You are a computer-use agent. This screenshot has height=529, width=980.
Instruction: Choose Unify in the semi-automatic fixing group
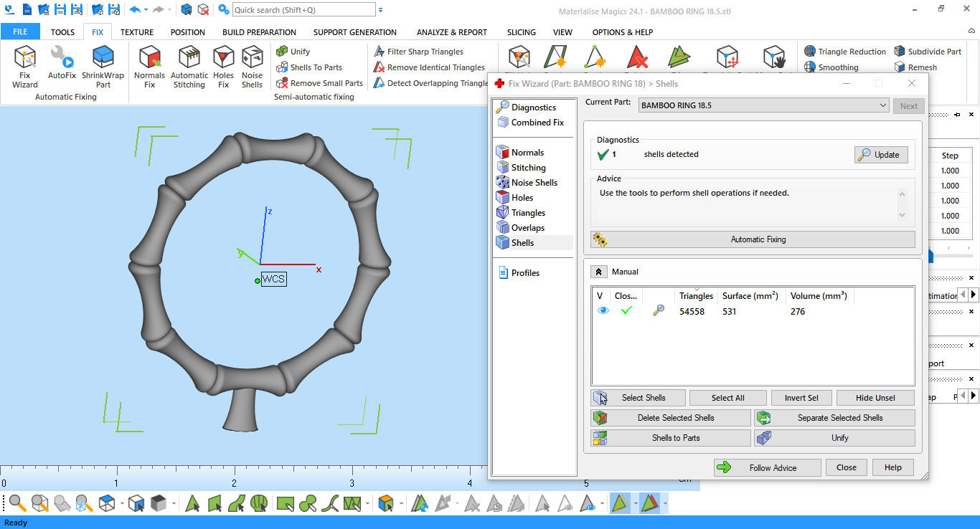click(293, 52)
